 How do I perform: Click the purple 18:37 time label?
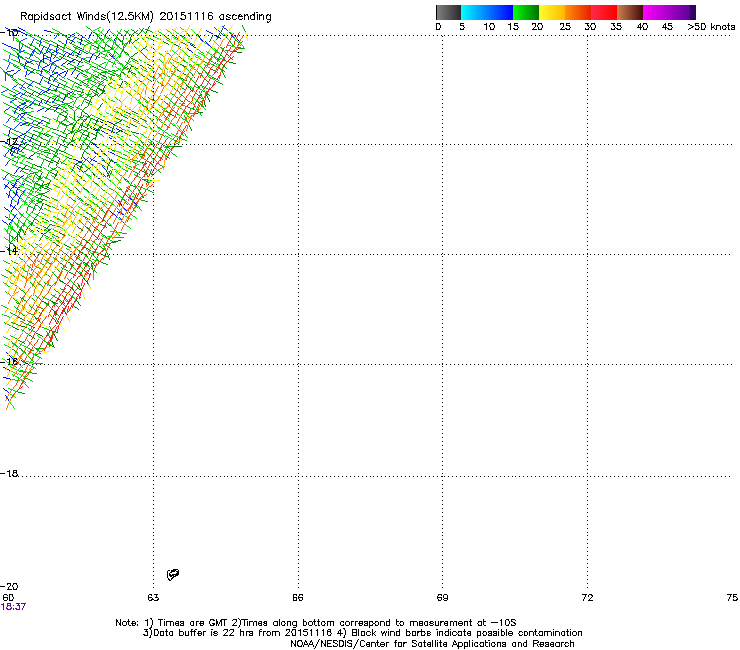[x=13, y=607]
